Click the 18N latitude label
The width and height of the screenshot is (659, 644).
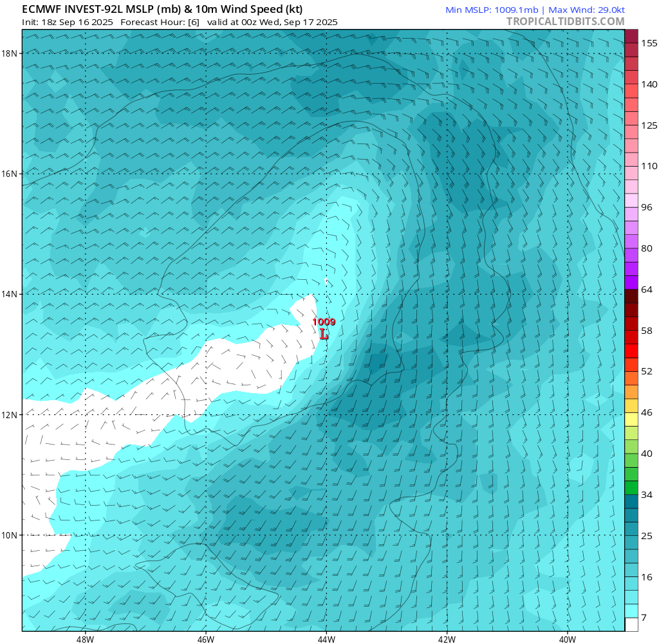click(x=9, y=53)
